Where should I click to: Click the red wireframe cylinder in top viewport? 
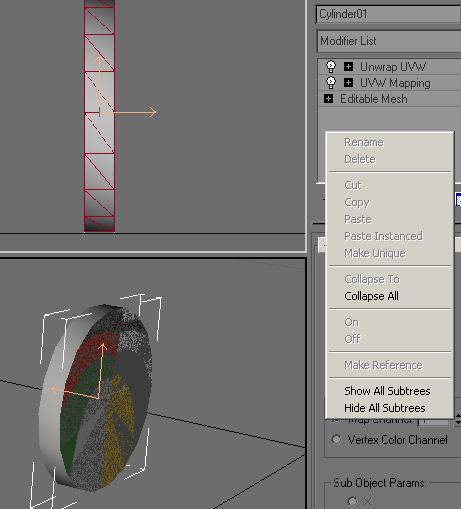[x=100, y=117]
